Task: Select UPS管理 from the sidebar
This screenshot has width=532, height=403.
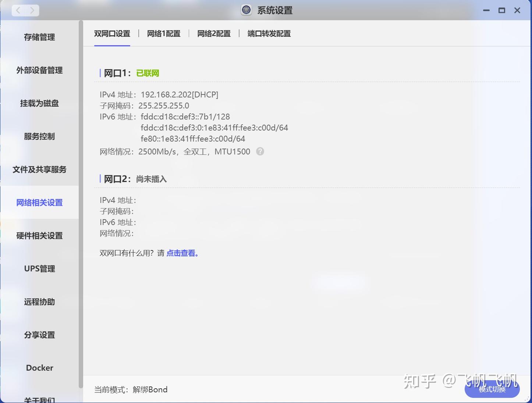Action: (x=39, y=268)
